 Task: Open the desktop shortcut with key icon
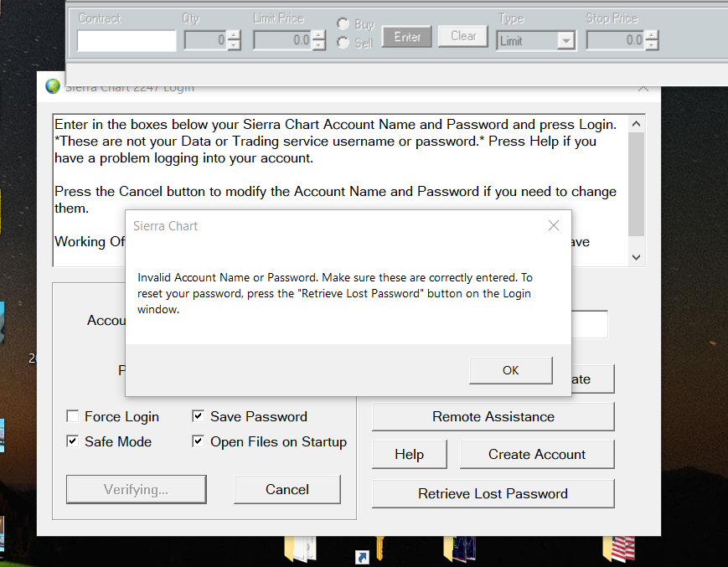point(369,549)
